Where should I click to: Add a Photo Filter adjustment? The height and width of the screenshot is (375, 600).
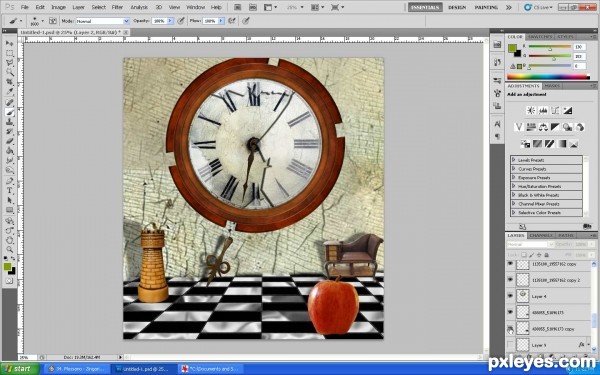(x=567, y=127)
